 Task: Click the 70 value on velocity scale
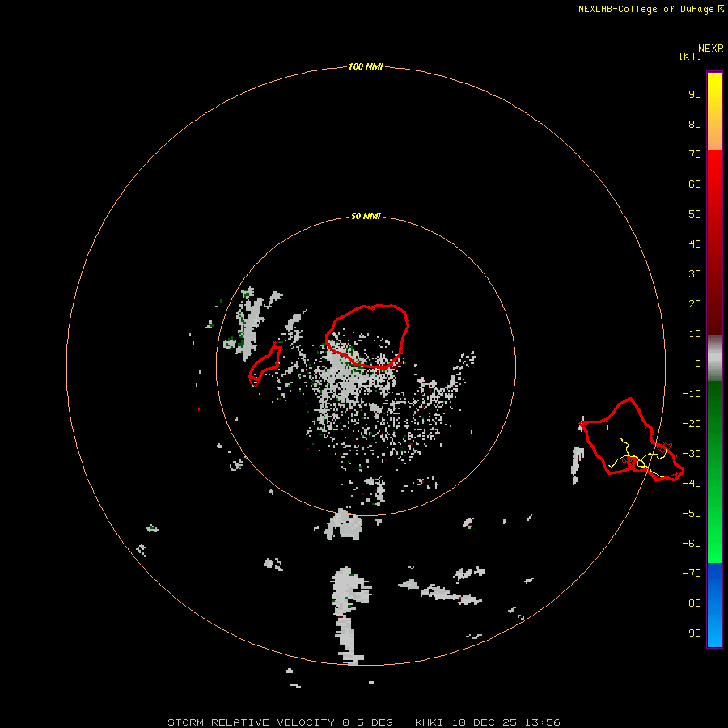[x=695, y=154]
